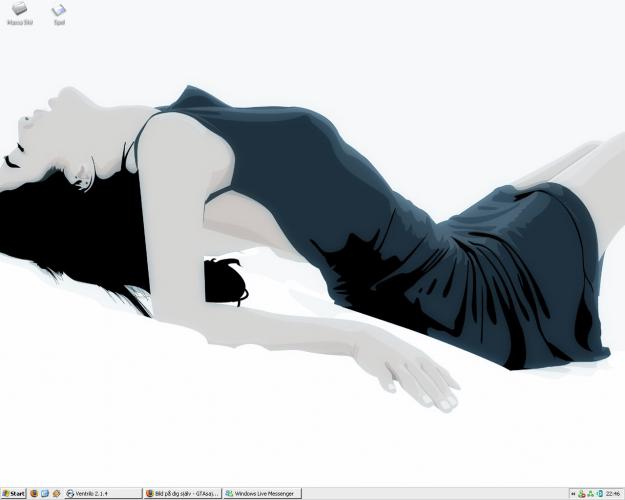Screen dimensions: 625x500
Task: Launch the first Quick Launch icon beside Start
Action: [33, 494]
